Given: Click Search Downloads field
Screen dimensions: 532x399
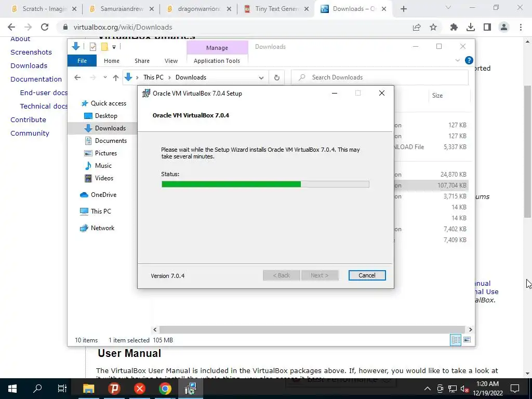Looking at the screenshot, I should click(380, 77).
